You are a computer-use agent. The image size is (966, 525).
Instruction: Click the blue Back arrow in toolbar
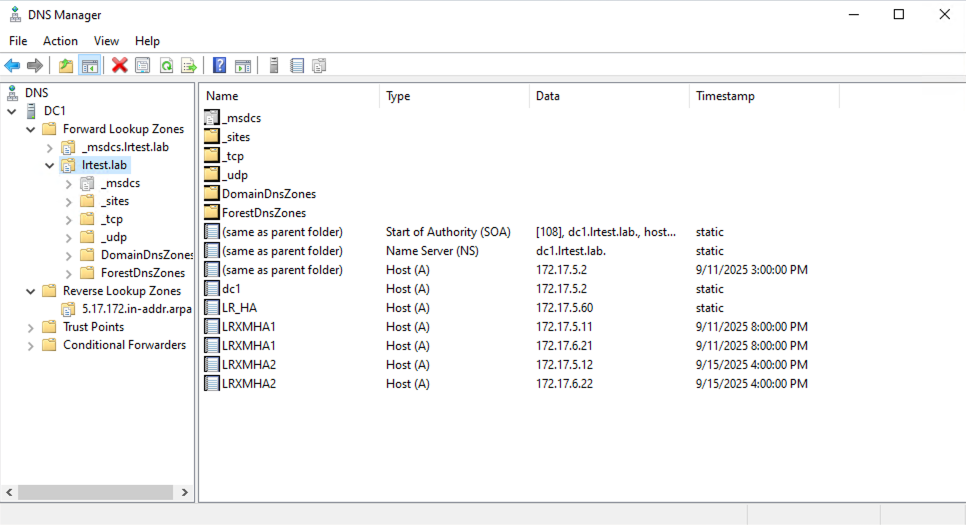[12, 66]
